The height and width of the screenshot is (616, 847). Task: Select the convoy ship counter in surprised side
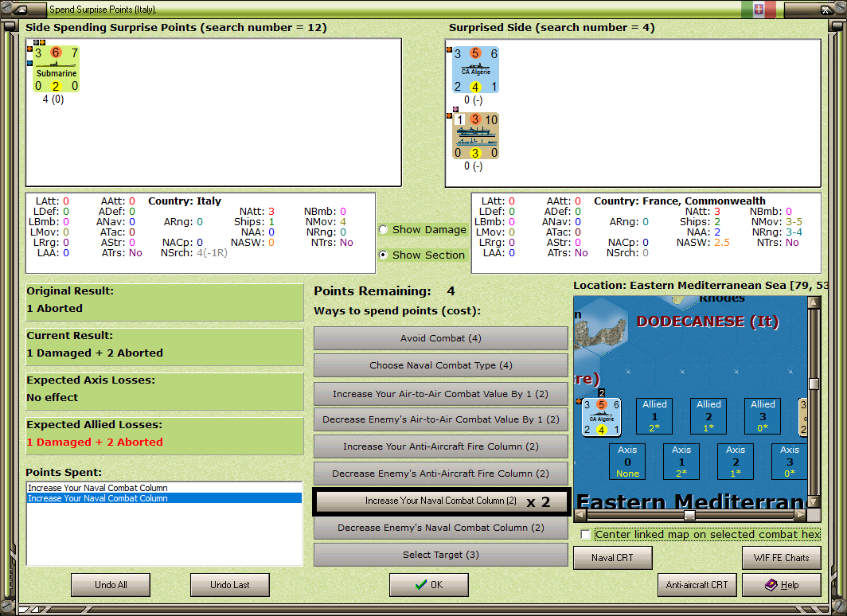coord(475,136)
